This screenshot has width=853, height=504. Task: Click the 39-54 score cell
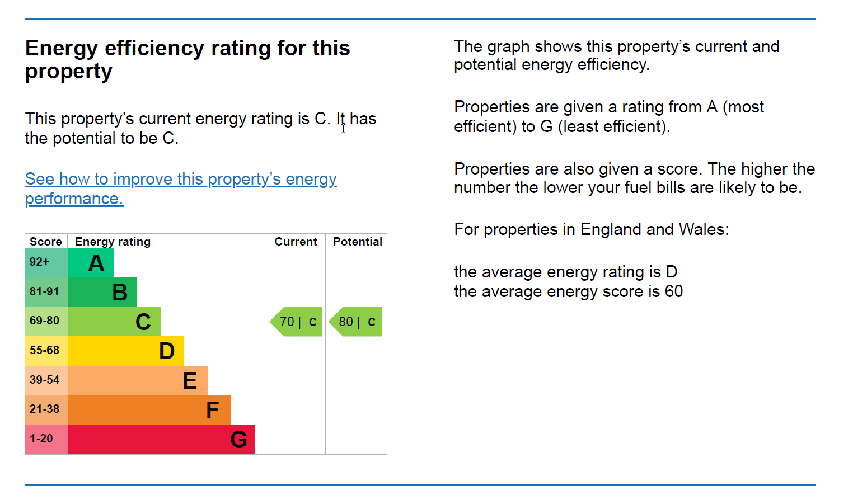46,380
